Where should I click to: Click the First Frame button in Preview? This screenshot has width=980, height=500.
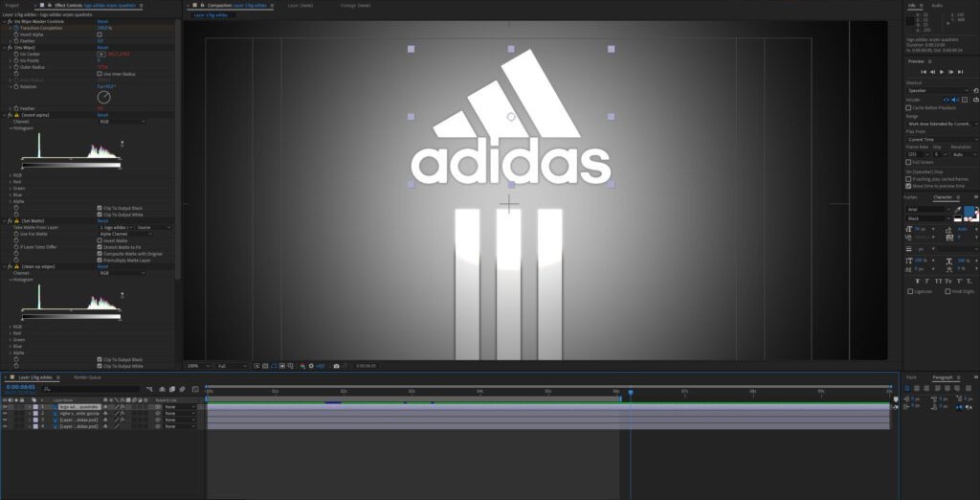click(924, 72)
